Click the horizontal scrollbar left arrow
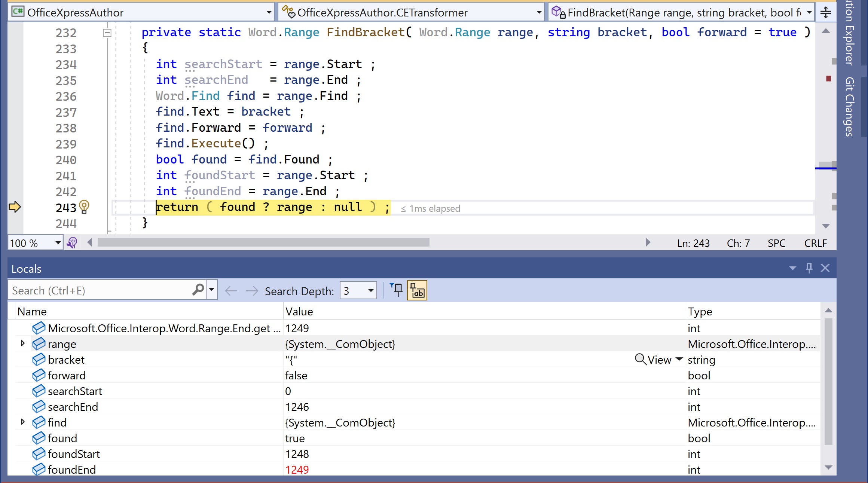Screen dimensions: 868x483 89,242
